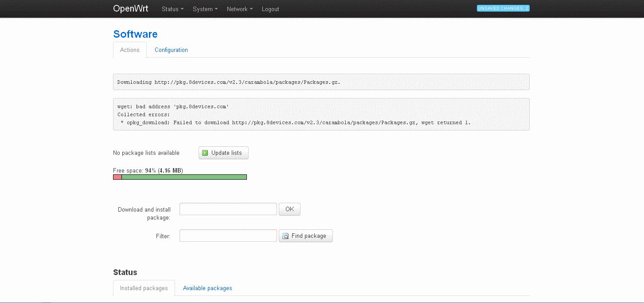The image size is (644, 303).
Task: Focus the Download and install package field
Action: (x=228, y=209)
